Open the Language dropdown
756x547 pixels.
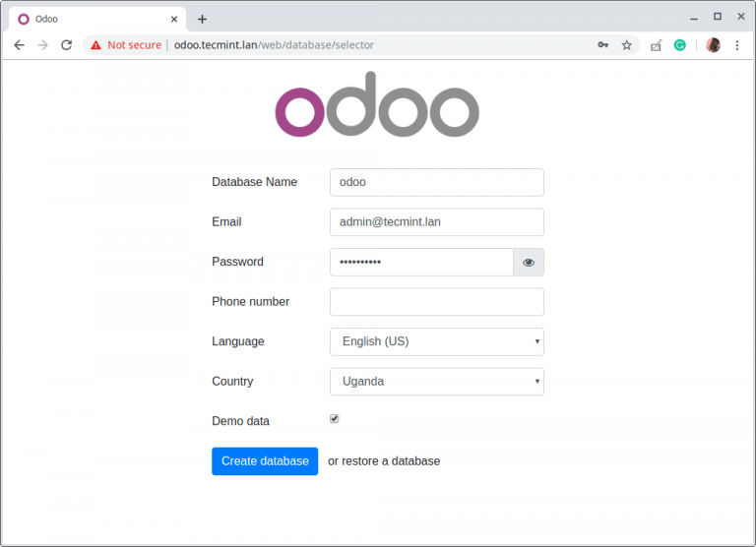tap(436, 341)
